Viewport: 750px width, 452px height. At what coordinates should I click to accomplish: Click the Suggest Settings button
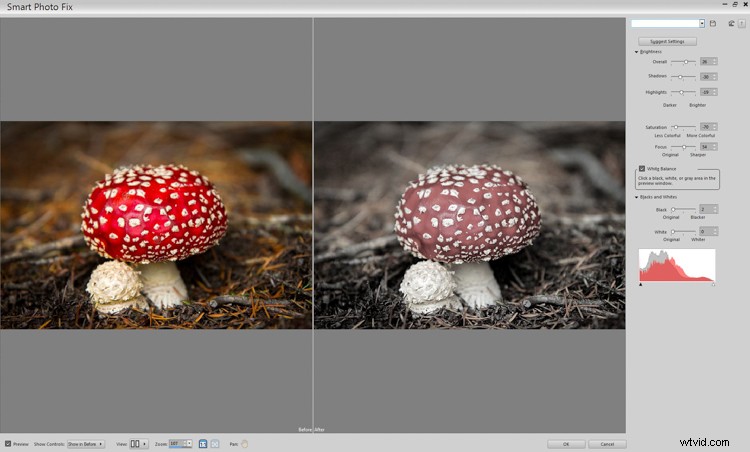click(x=667, y=41)
